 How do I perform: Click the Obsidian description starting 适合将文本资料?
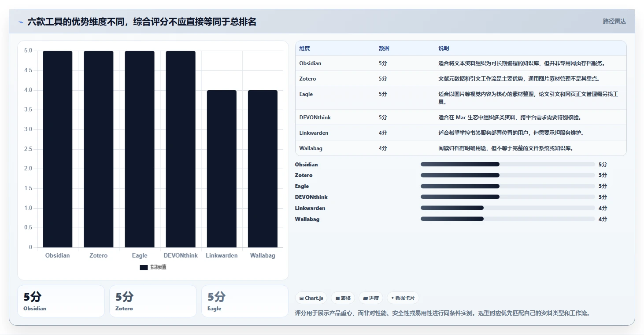coord(522,63)
